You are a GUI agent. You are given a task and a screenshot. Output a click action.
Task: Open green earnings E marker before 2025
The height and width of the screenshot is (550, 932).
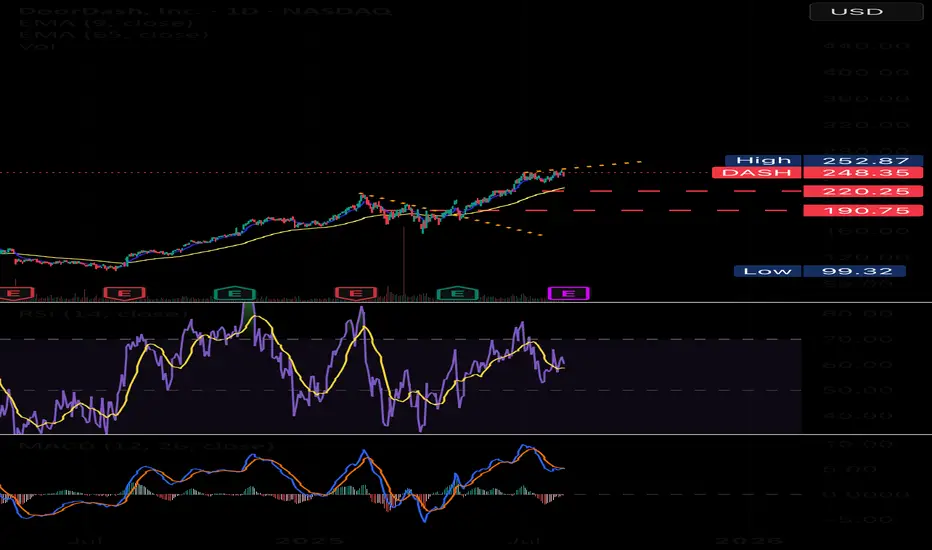(235, 293)
